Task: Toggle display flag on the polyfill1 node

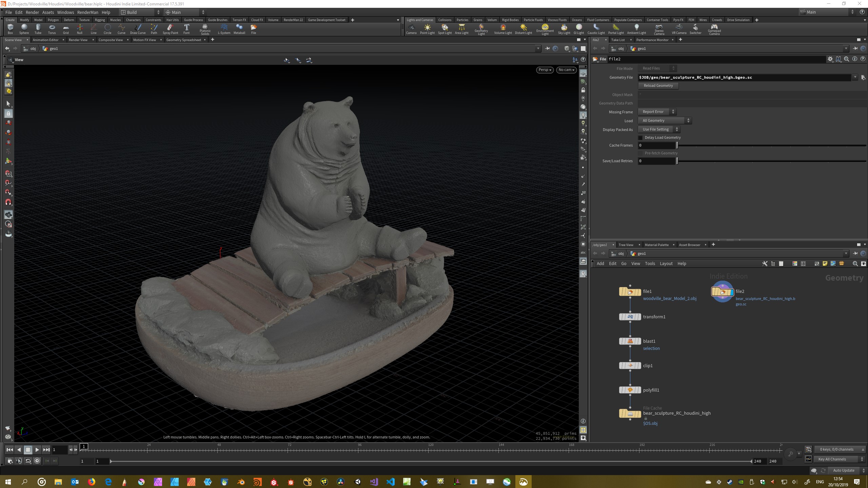Action: click(639, 390)
